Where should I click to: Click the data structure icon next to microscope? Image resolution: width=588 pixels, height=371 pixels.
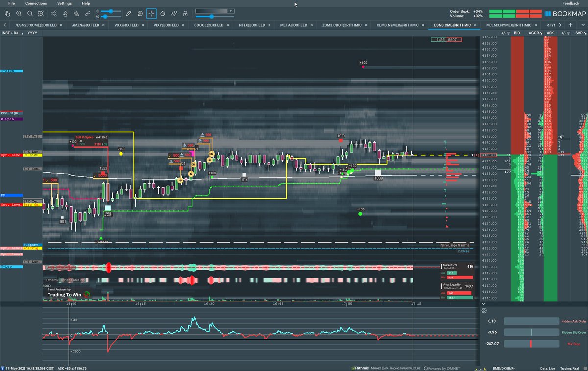click(x=76, y=13)
